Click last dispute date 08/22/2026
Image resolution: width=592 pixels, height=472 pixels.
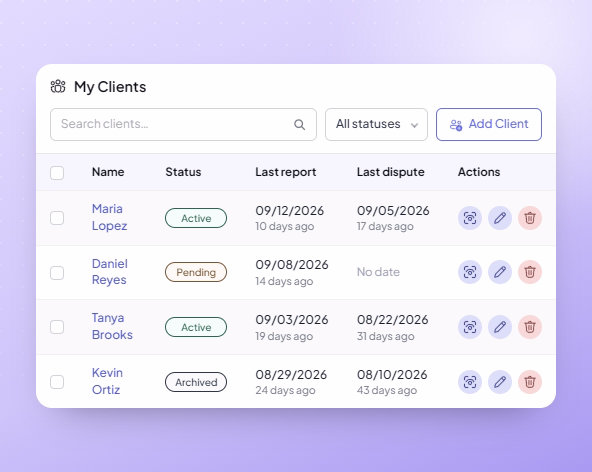(x=393, y=319)
